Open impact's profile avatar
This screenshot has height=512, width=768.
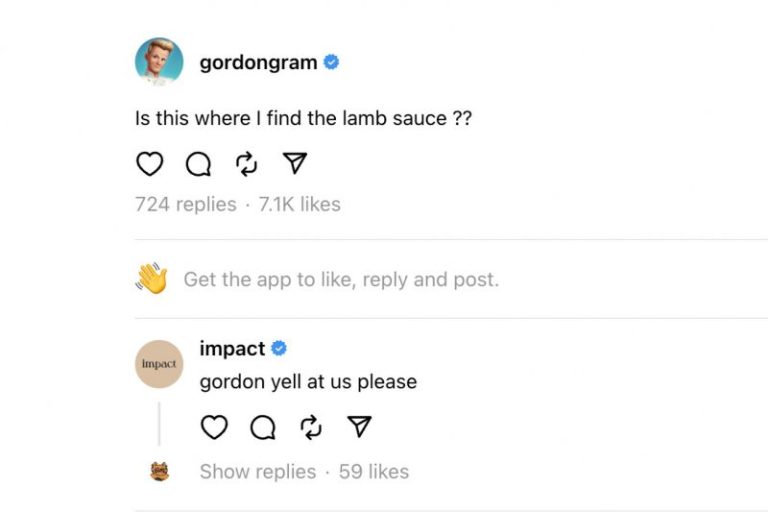(x=159, y=364)
